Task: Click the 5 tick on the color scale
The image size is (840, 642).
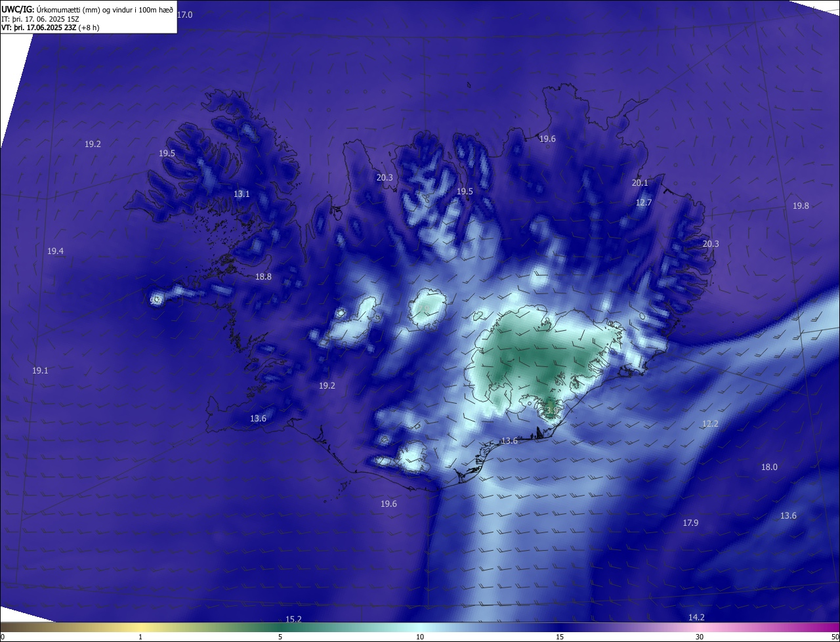Action: (x=280, y=637)
